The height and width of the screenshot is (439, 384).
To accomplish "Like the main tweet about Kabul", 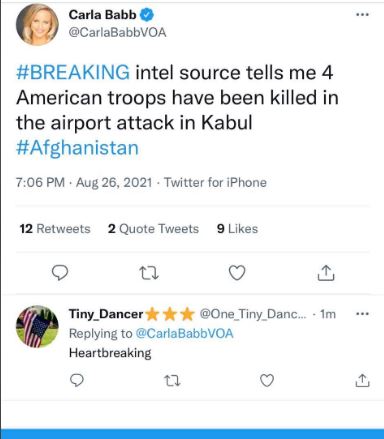I will 237,273.
